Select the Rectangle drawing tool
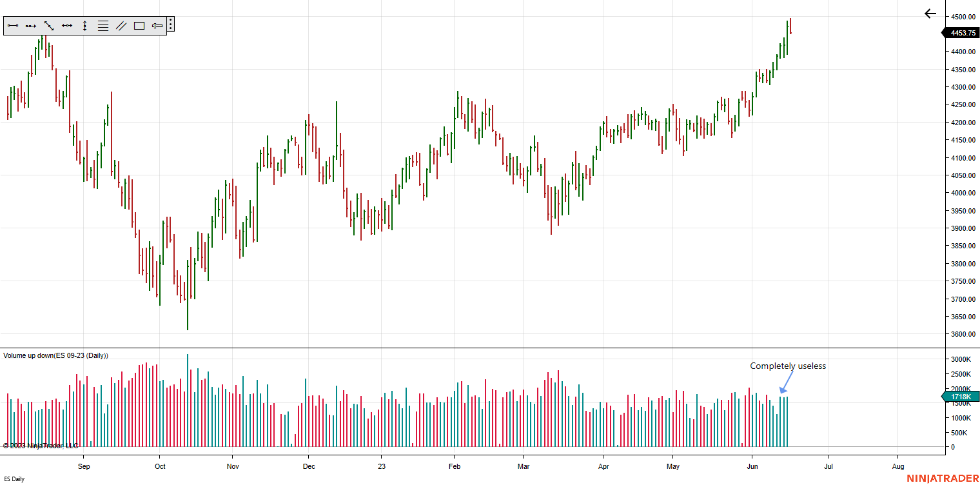The width and height of the screenshot is (980, 485). point(139,26)
